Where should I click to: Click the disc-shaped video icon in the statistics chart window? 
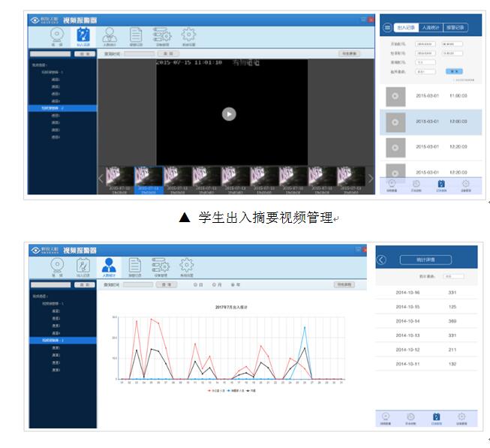[56, 266]
